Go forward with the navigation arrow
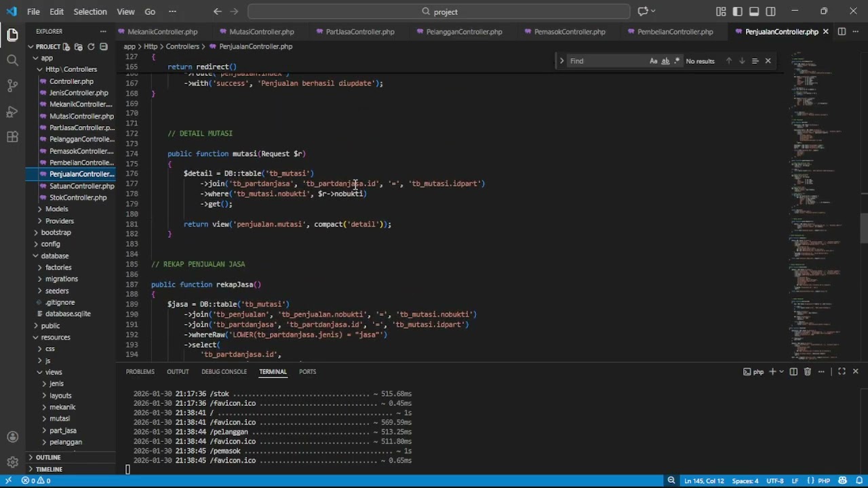Viewport: 868px width, 488px height. [x=236, y=12]
